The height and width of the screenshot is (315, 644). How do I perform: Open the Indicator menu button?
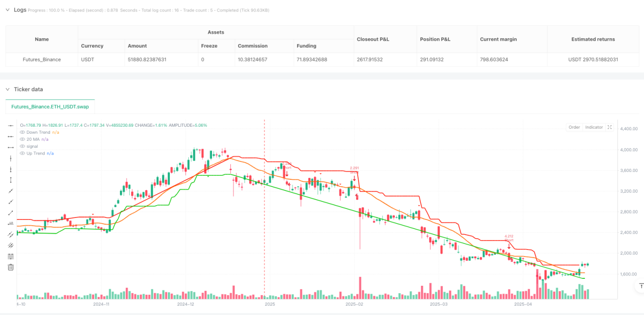[594, 127]
